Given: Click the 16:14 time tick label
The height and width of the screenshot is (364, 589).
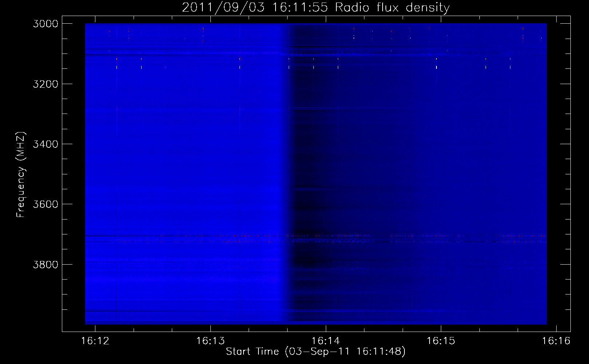Looking at the screenshot, I should 326,341.
